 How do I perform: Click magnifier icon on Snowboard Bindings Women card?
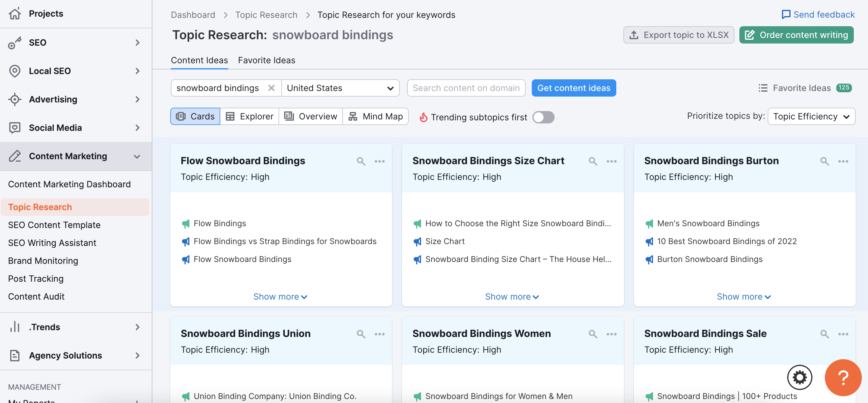tap(593, 334)
